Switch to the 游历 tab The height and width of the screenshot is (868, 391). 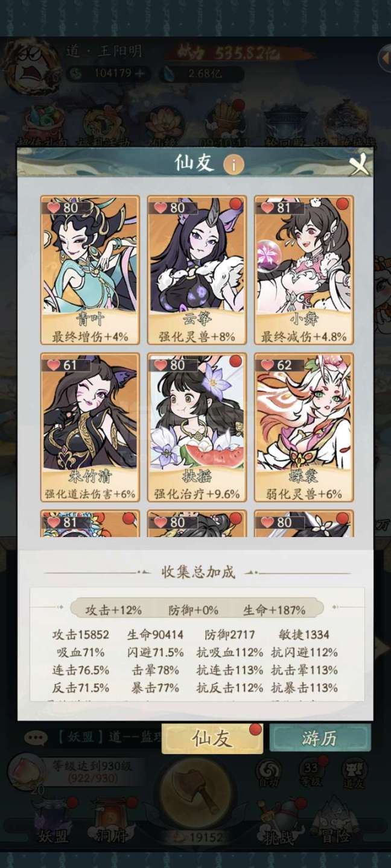[x=320, y=738]
